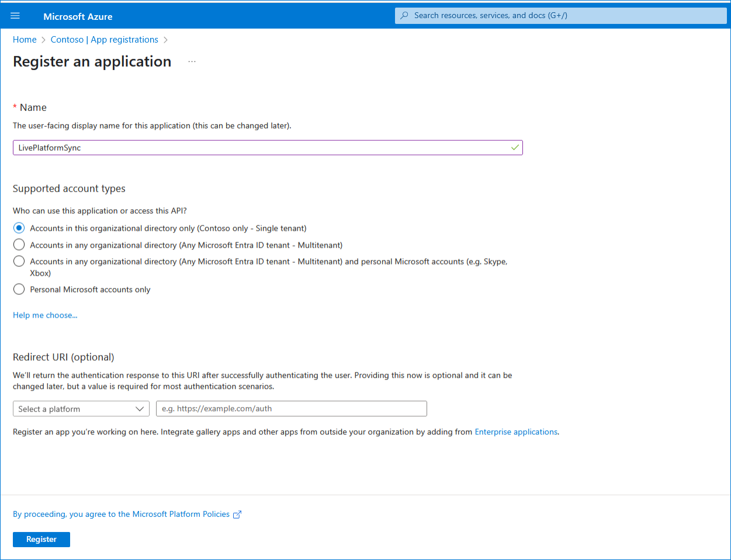The width and height of the screenshot is (731, 560).
Task: Open the Help me choose link
Action: tap(45, 315)
